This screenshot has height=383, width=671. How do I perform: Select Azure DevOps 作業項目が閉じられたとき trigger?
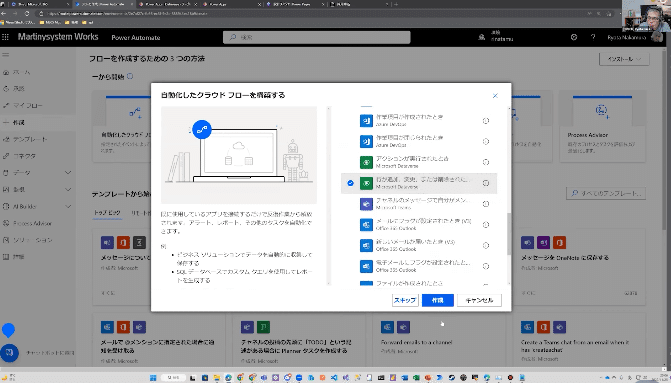point(419,141)
